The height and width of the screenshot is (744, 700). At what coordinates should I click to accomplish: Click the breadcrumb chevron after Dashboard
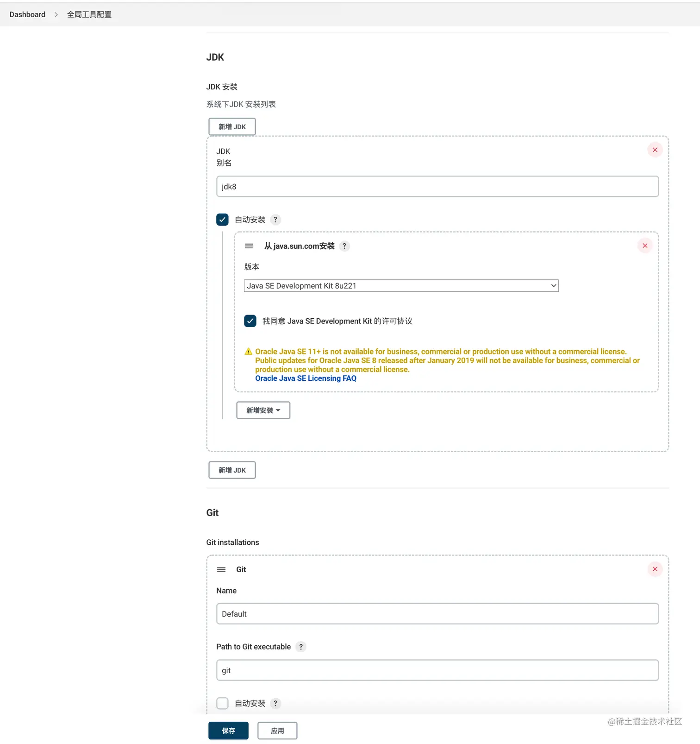click(56, 14)
